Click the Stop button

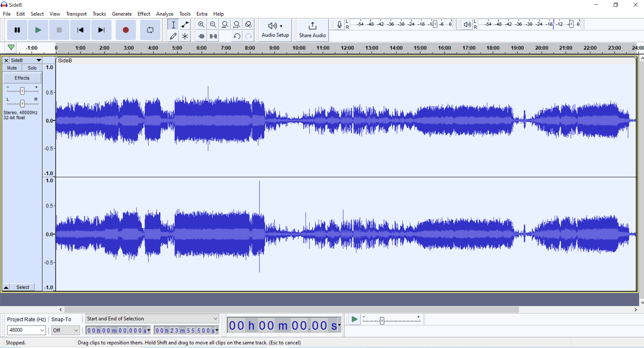[59, 30]
